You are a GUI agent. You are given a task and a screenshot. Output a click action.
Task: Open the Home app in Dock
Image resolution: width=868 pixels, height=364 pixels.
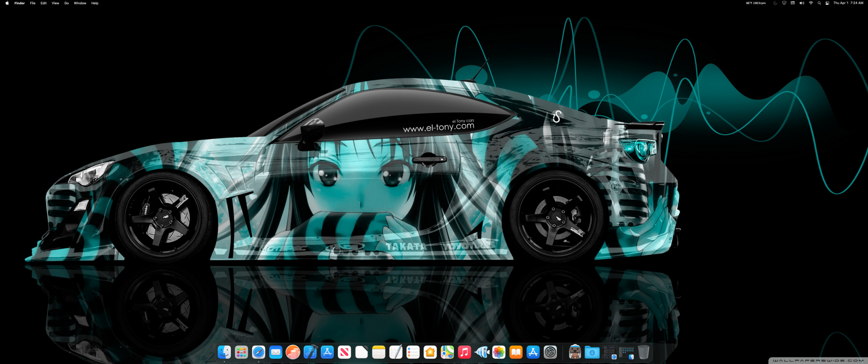[430, 352]
